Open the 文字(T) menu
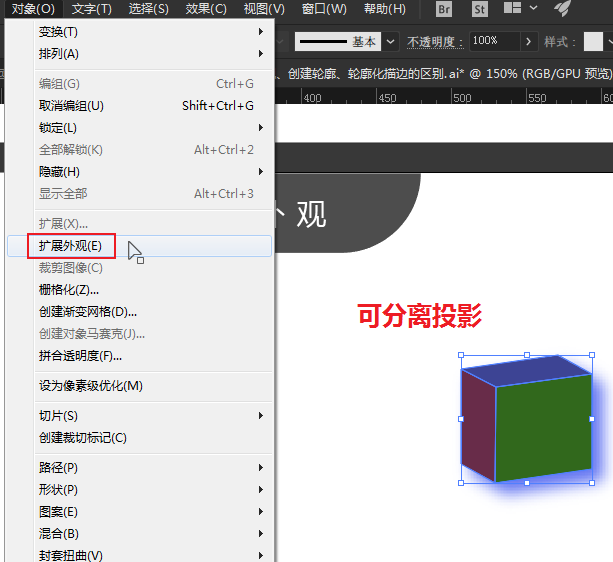This screenshot has height=562, width=613. point(91,9)
